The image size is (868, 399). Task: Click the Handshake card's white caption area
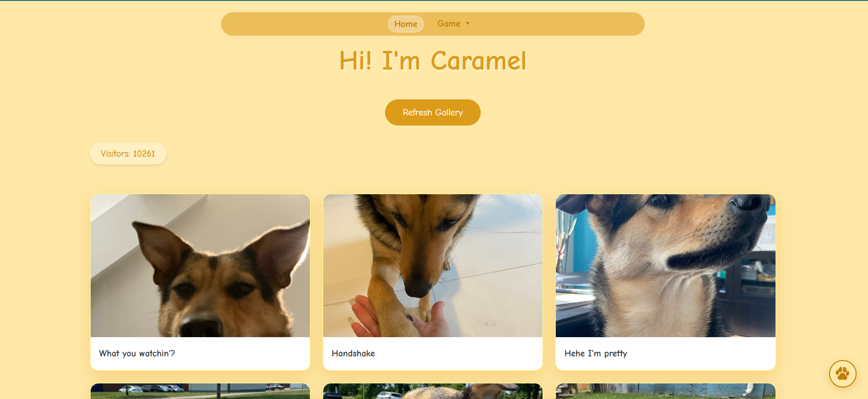(x=433, y=353)
